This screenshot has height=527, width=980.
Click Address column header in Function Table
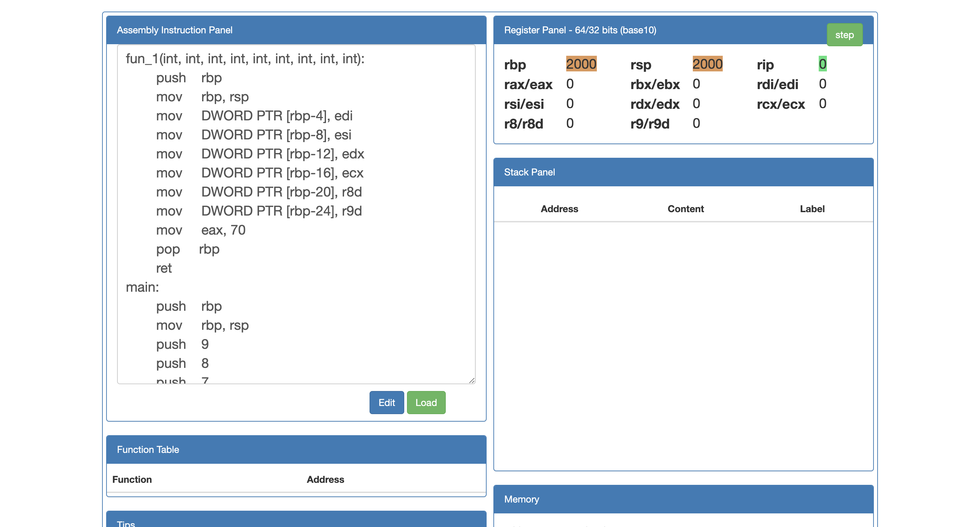pyautogui.click(x=325, y=479)
